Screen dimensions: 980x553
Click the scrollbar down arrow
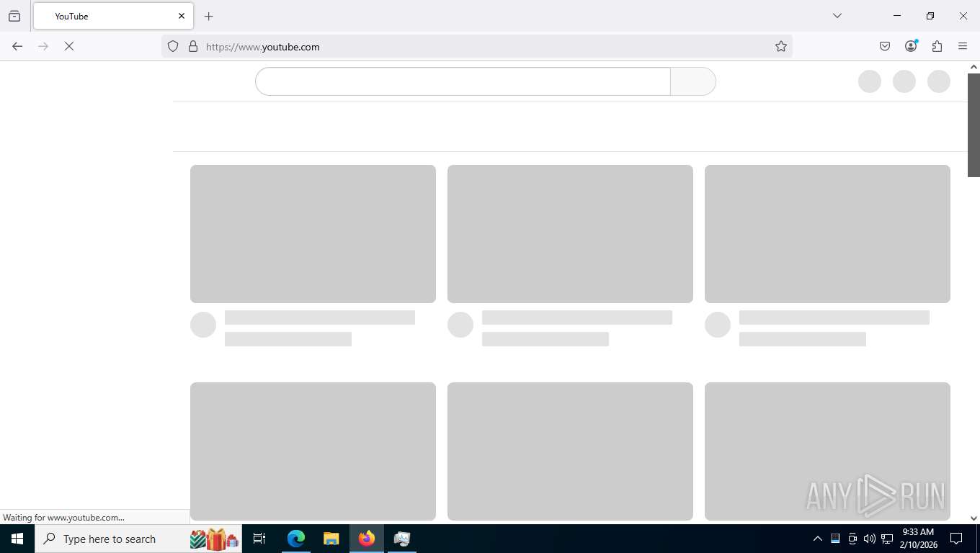[x=974, y=518]
